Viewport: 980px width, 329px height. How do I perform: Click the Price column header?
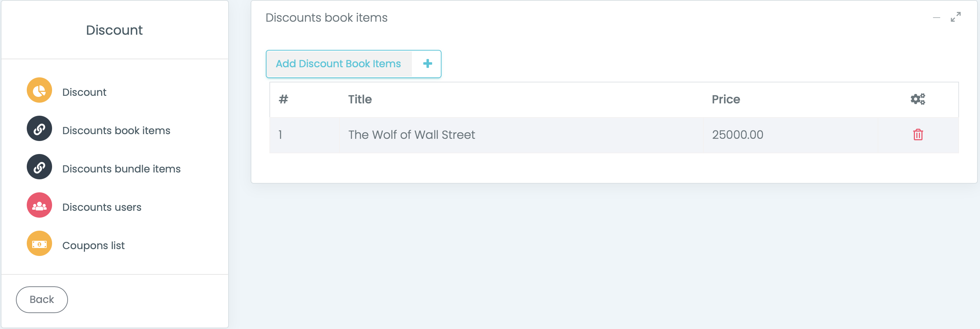coord(725,100)
